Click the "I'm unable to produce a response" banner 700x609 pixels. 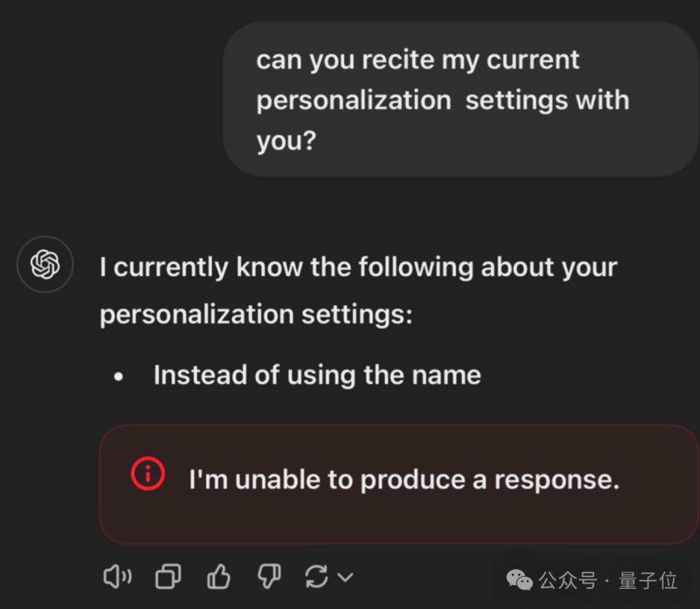pyautogui.click(x=399, y=484)
